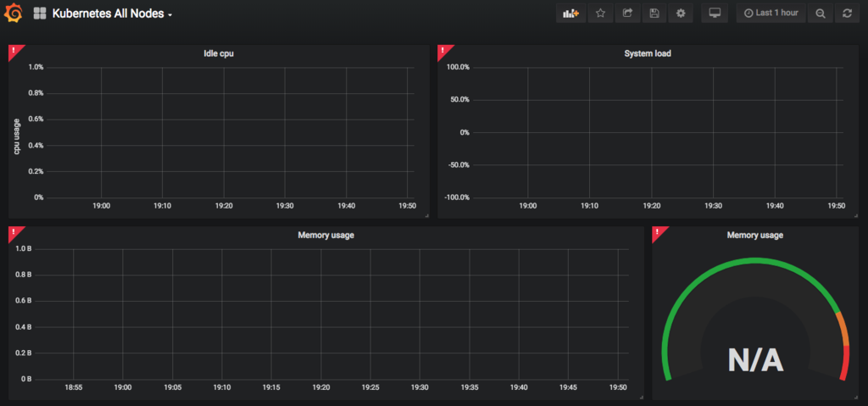Screen dimensions: 868x406
Task: Click the Memory usage gauge panel error indicator
Action: pos(657,232)
